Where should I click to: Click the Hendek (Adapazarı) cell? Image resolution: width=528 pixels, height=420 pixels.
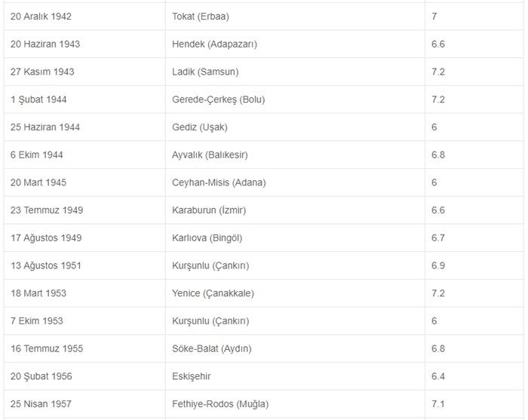(214, 44)
